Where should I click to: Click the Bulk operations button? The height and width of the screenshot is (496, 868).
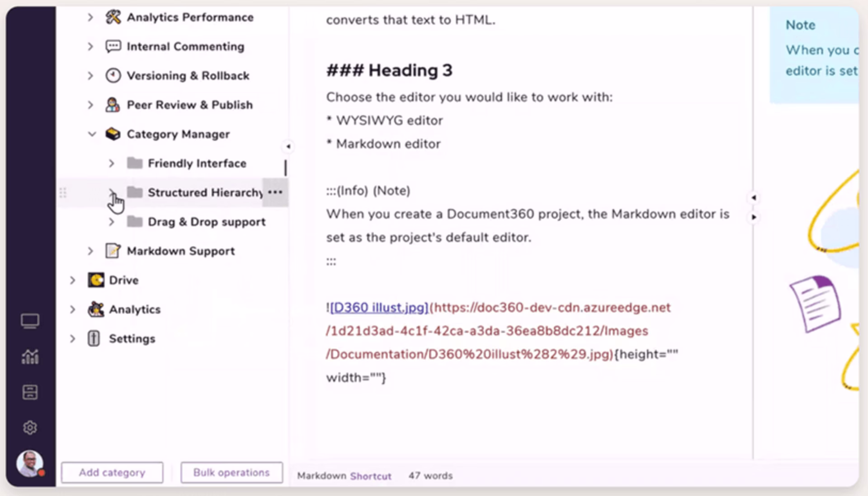point(231,473)
